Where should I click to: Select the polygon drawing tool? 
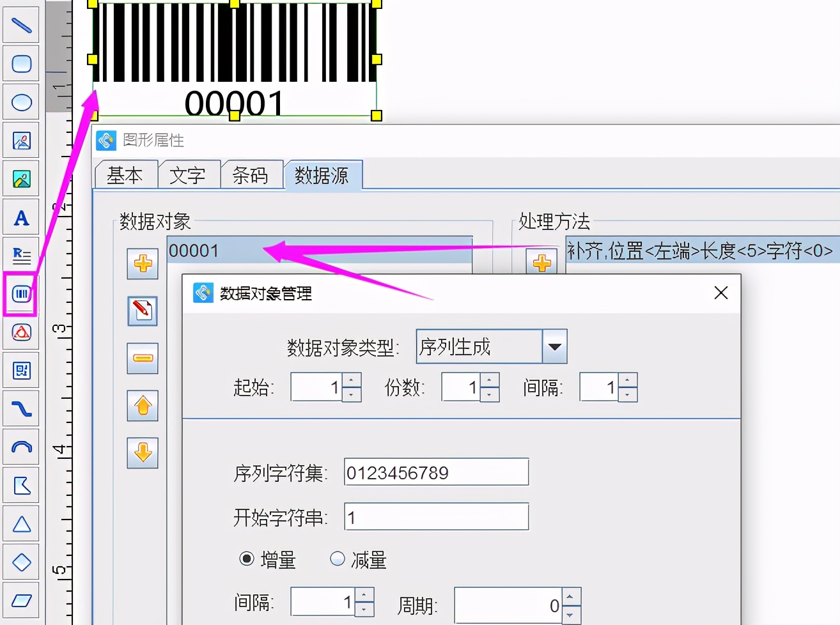pyautogui.click(x=21, y=486)
